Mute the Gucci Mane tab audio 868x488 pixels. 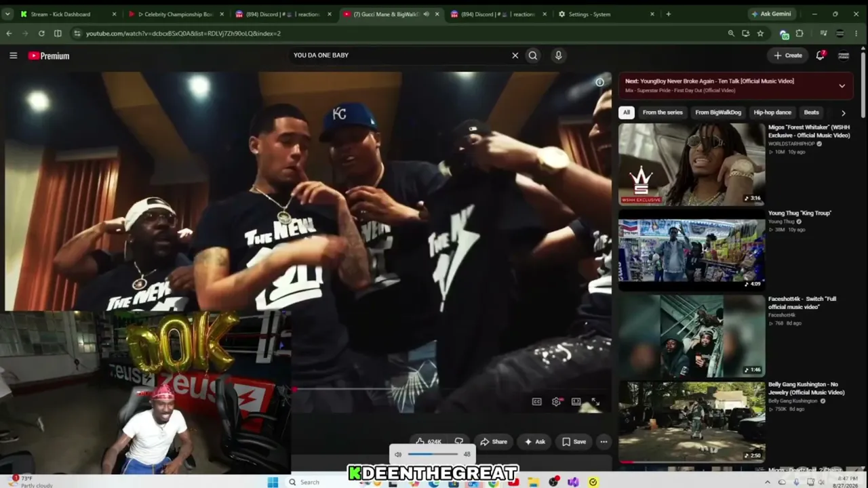point(426,14)
